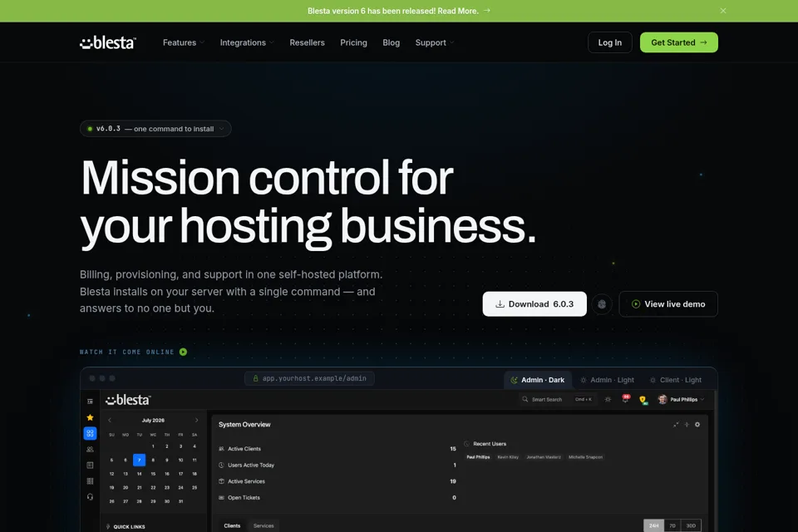The image size is (798, 532).
Task: Click the Smart Search field
Action: 557,400
